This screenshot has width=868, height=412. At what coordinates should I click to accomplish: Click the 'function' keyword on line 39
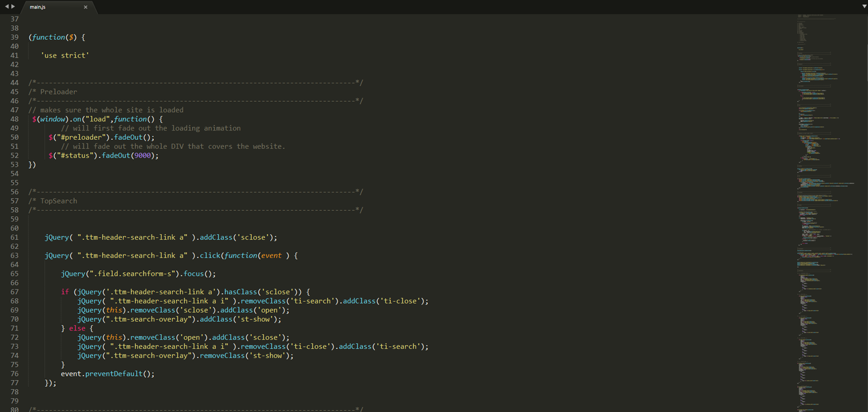48,37
